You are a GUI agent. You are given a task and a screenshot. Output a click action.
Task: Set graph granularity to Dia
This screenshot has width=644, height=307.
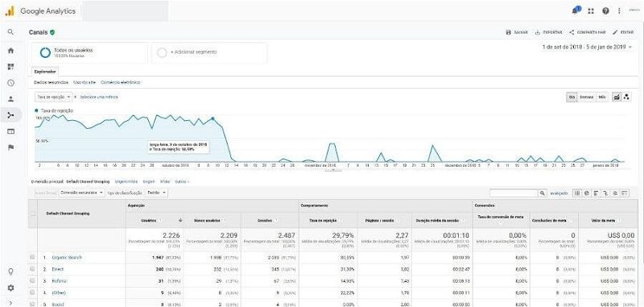(572, 97)
